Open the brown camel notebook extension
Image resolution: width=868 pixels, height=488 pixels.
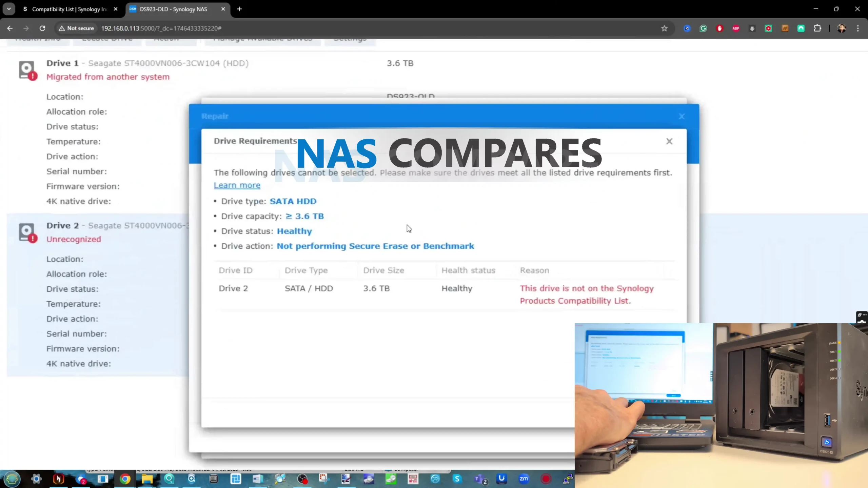click(785, 28)
